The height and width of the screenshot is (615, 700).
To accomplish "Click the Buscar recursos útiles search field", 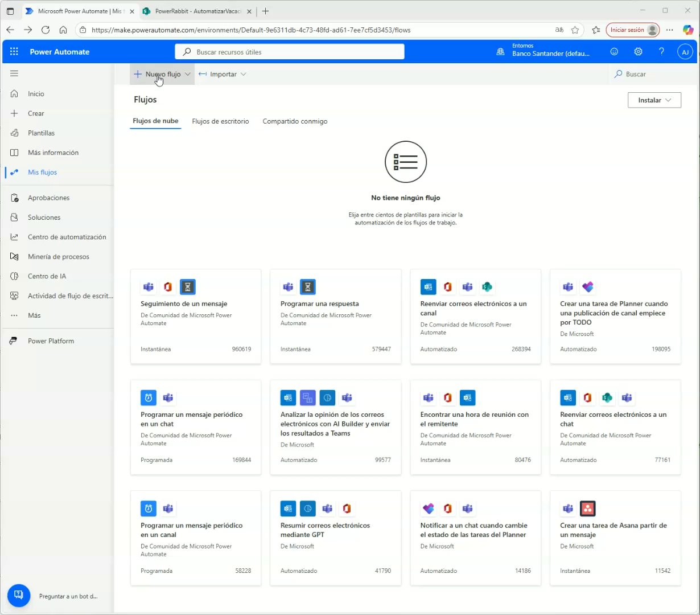I will [x=290, y=52].
